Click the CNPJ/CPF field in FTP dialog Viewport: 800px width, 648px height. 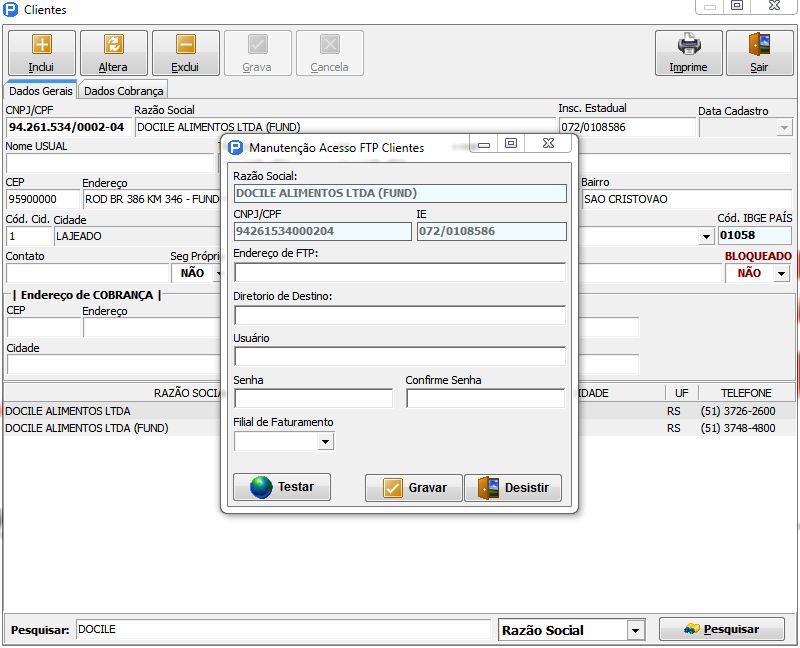click(322, 231)
